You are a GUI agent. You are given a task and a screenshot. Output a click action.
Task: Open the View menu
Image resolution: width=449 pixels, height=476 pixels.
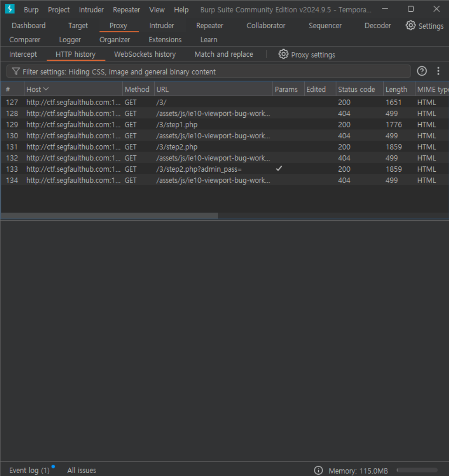[157, 10]
